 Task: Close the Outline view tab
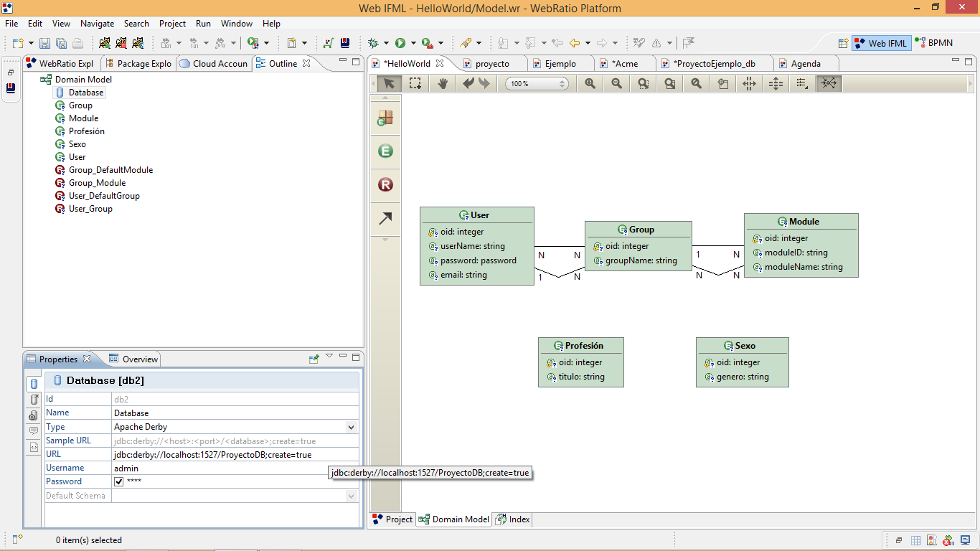pos(306,63)
